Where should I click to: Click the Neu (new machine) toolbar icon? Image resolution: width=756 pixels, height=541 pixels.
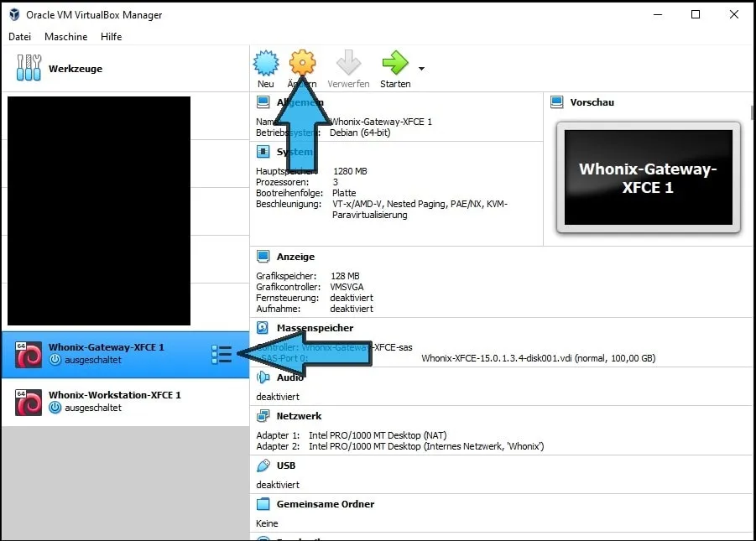266,63
